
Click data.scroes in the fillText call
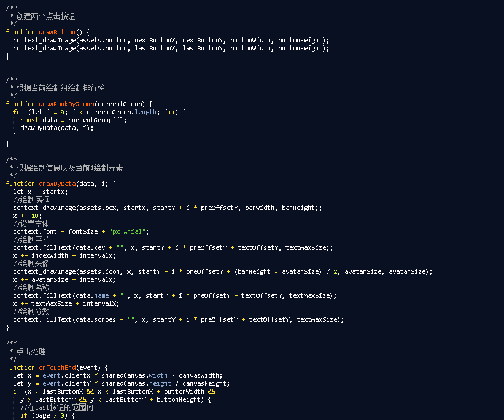96,320
